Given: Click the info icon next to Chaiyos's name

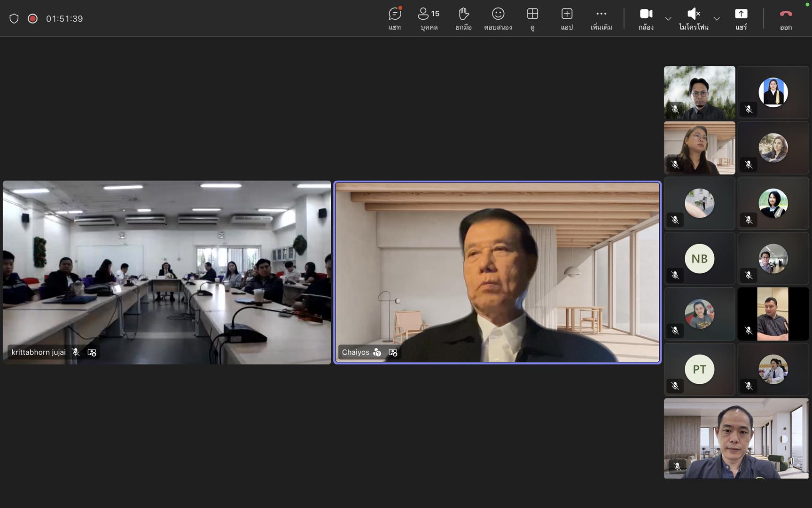Looking at the screenshot, I should click(x=377, y=352).
